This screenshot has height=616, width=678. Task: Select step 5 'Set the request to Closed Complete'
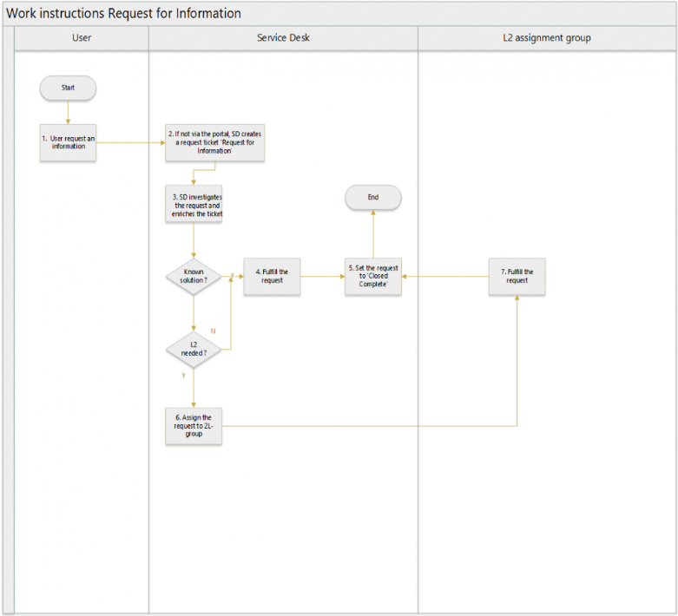(x=372, y=277)
